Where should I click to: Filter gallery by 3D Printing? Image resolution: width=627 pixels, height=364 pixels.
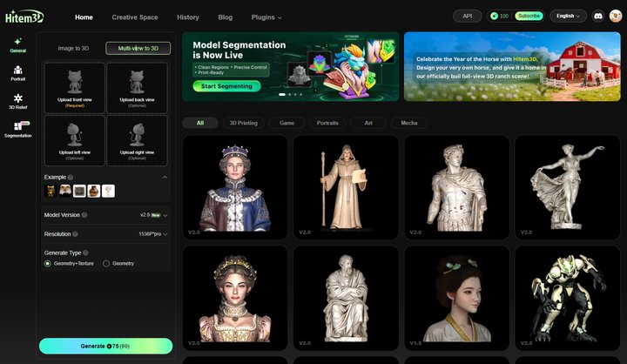click(244, 123)
